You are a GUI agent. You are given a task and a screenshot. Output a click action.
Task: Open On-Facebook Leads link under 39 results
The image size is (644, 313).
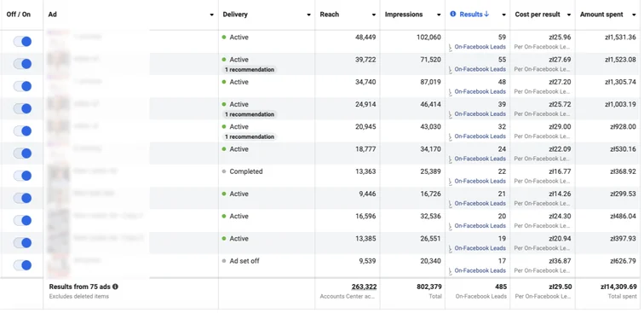point(480,114)
